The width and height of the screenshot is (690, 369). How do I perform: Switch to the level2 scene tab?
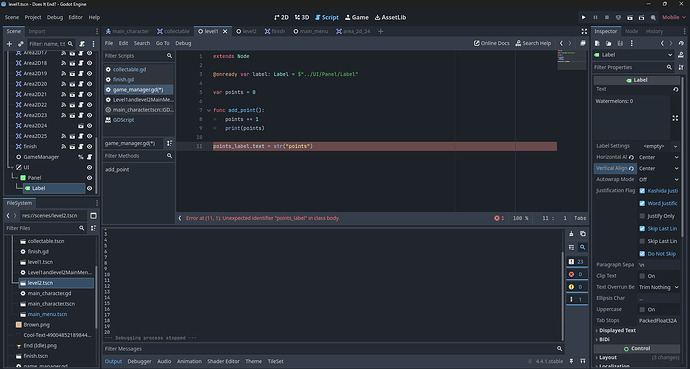[x=246, y=32]
